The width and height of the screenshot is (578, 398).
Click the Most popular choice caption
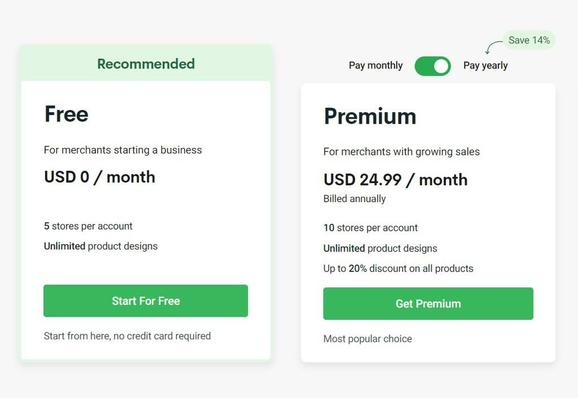368,339
